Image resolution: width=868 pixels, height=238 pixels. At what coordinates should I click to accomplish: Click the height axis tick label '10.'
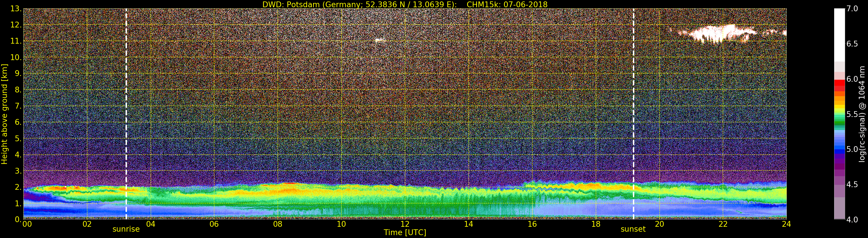(16, 57)
